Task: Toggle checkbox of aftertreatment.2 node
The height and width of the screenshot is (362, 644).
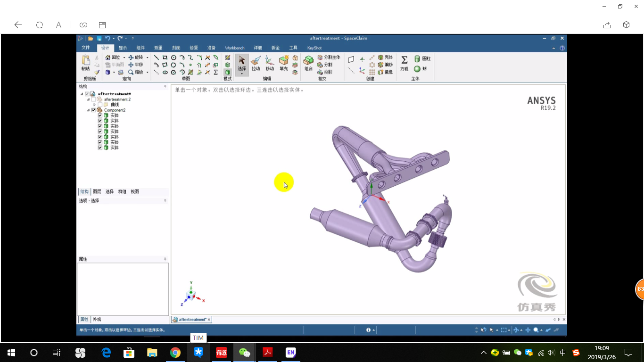Action: (x=93, y=99)
